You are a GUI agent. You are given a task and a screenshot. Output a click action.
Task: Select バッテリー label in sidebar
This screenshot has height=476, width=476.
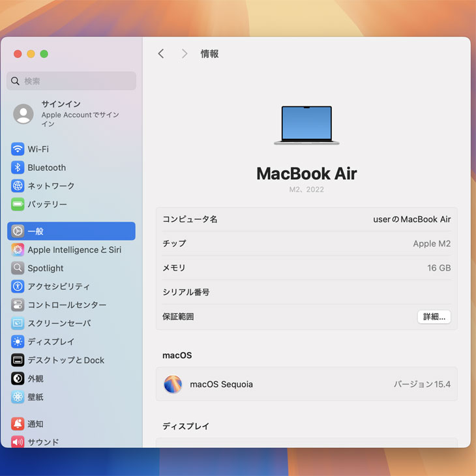pyautogui.click(x=48, y=204)
